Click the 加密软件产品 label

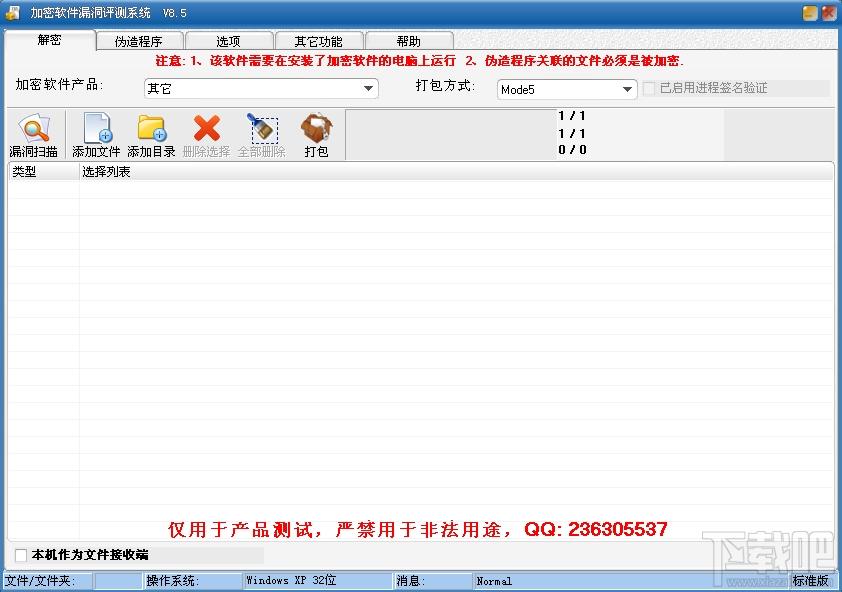point(59,84)
